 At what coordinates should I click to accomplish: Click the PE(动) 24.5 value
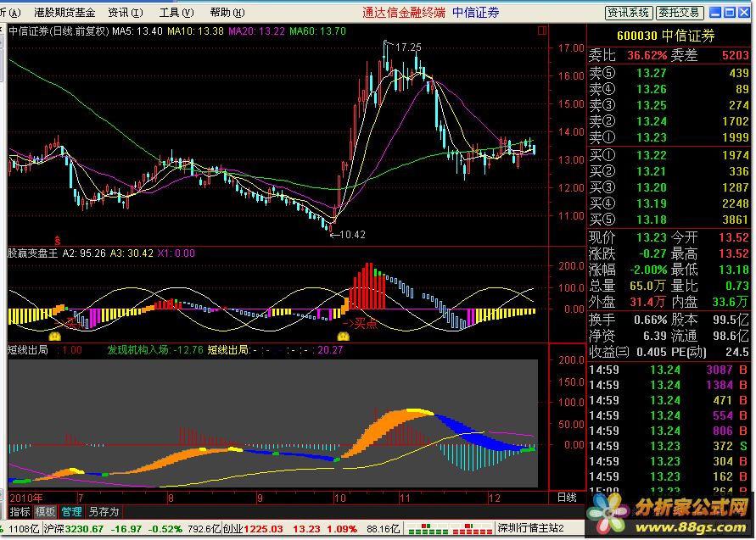[x=737, y=352]
